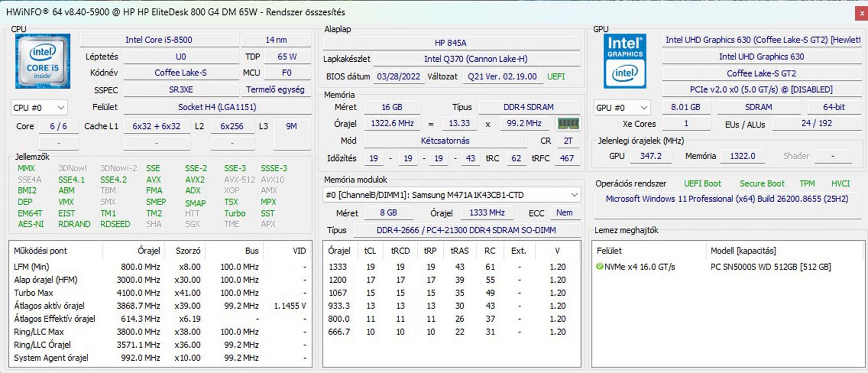The width and height of the screenshot is (868, 373).
Task: Click the PCIe v2.0 x0 DISABLED field
Action: (x=762, y=89)
